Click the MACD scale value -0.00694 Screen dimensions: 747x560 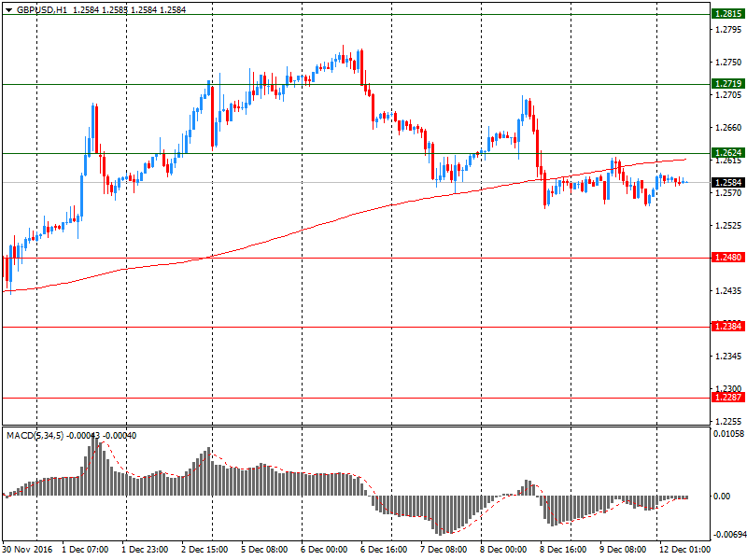(x=728, y=535)
